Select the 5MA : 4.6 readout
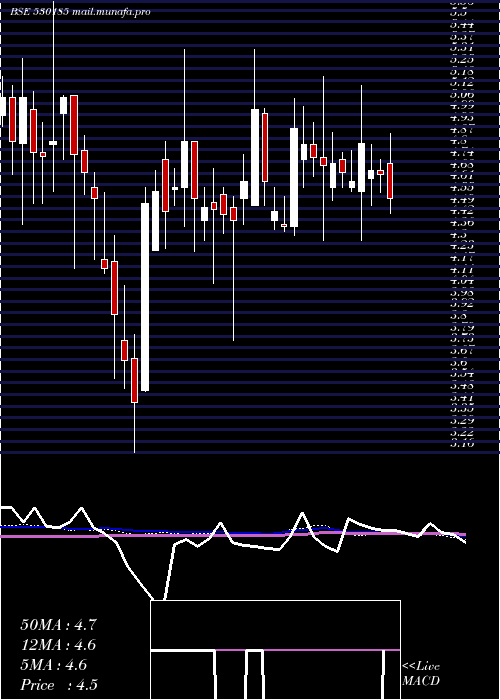500x700 pixels. pyautogui.click(x=54, y=665)
